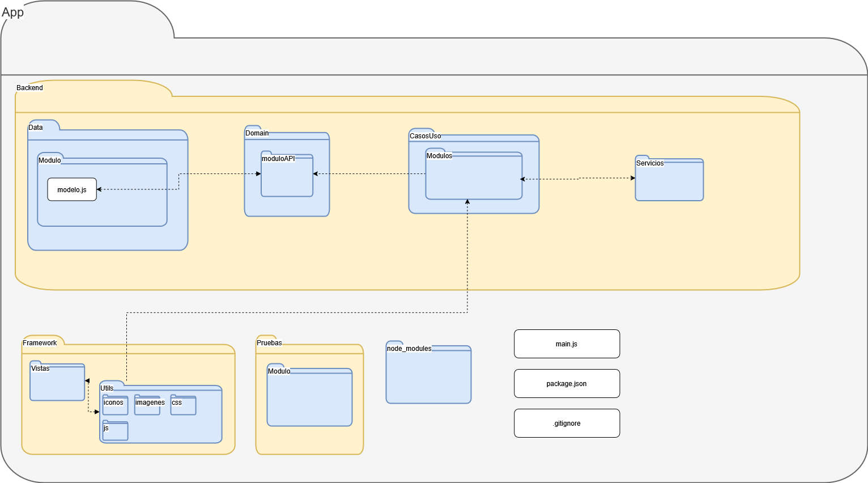Select the js folder in Utils
Screen dimensions: 868x483
(115, 430)
